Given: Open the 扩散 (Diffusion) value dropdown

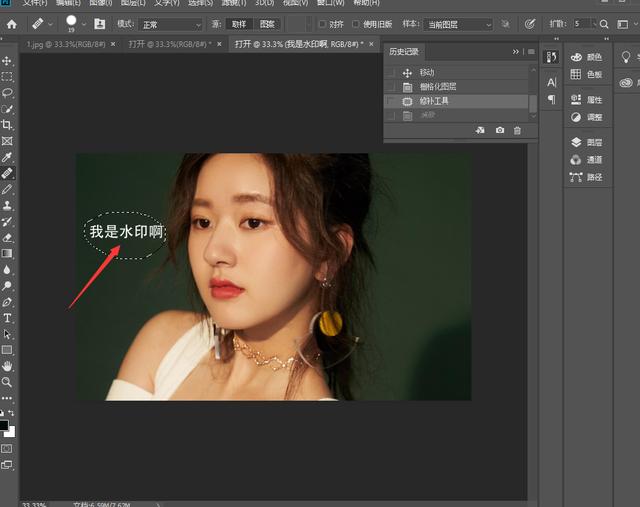Looking at the screenshot, I should [x=594, y=24].
